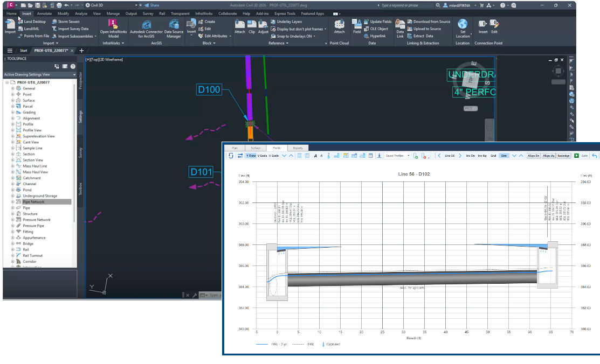
Task: Click the Undo arrow in quick access toolbar
Action: point(67,5)
